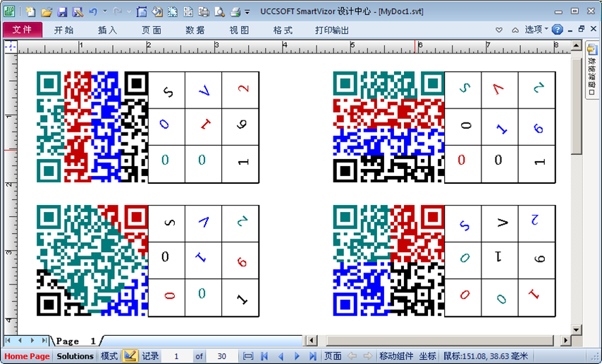The height and width of the screenshot is (364, 602).
Task: Go to next record in status bar
Action: (x=297, y=356)
